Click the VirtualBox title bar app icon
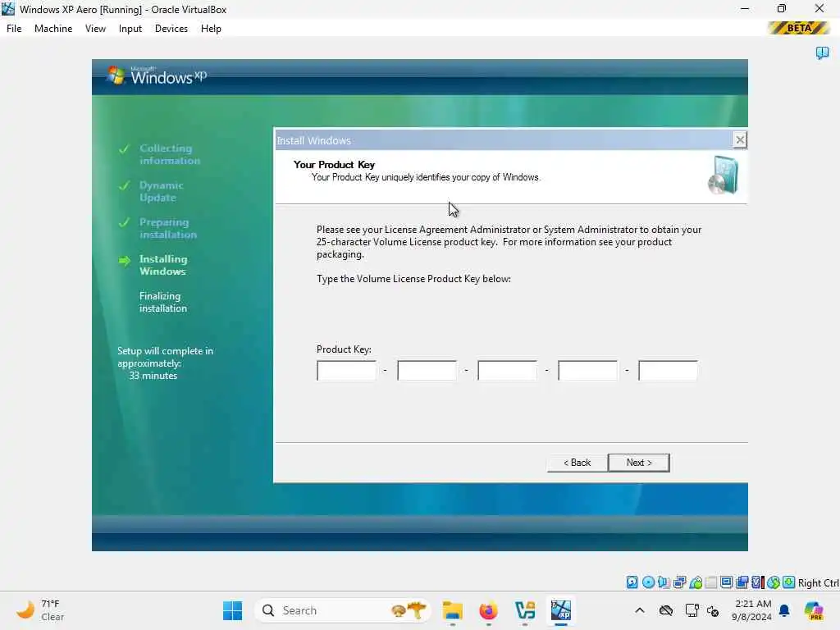Viewport: 840px width, 630px height. pyautogui.click(x=8, y=9)
